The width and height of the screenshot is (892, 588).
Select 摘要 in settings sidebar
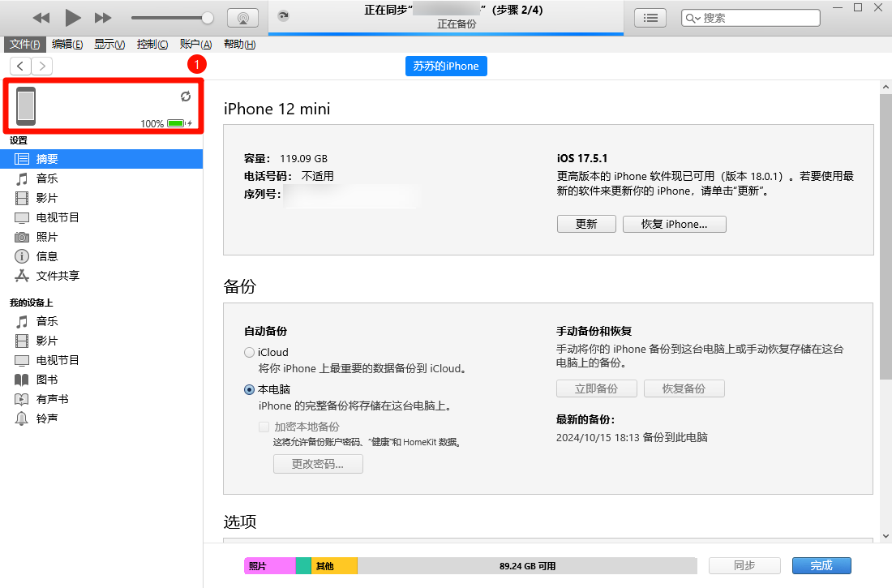point(101,159)
